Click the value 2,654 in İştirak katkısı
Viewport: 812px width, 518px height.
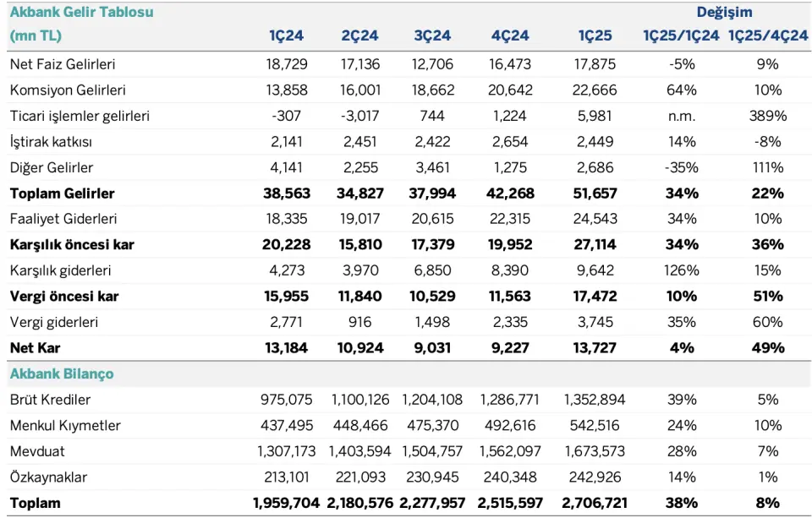coord(510,142)
